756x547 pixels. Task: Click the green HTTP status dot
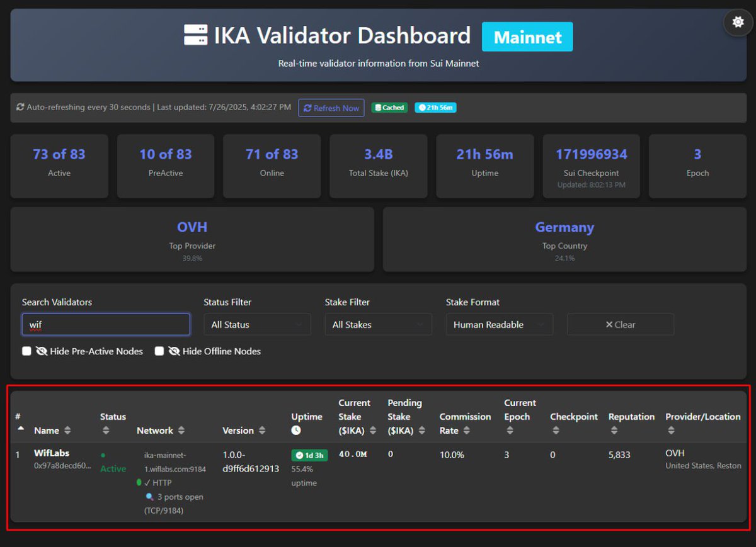tap(139, 483)
